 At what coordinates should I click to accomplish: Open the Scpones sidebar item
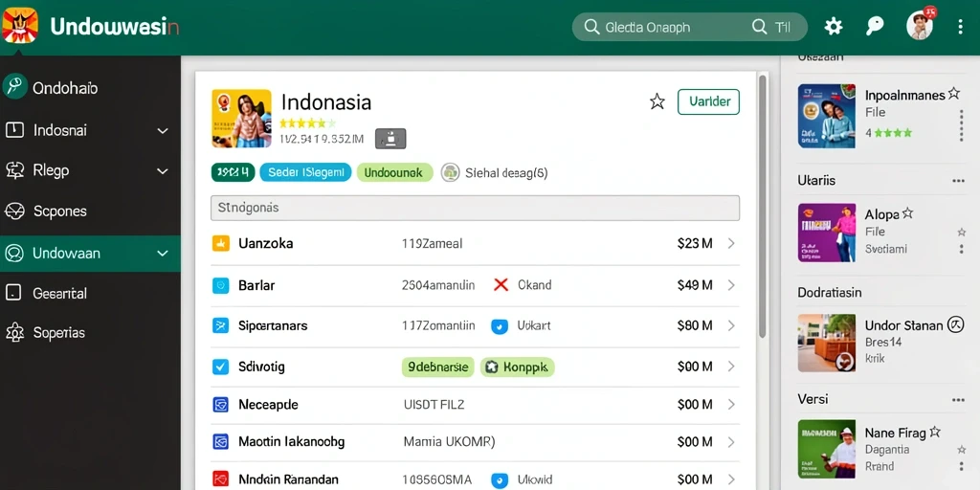(x=90, y=212)
